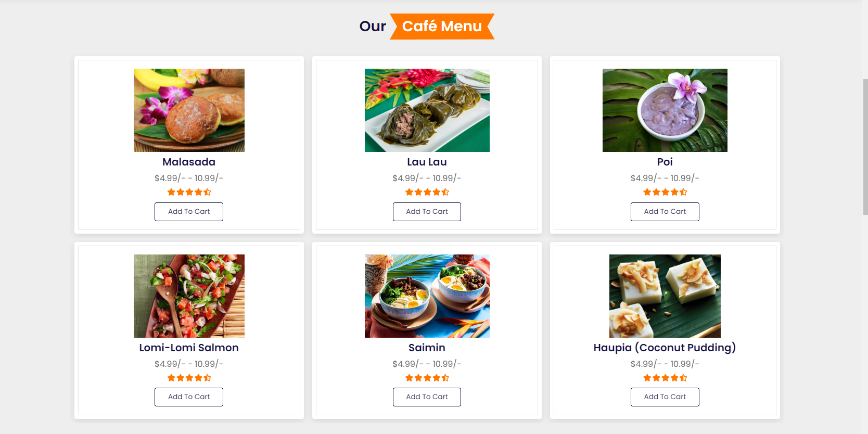Open the Poi product title
This screenshot has width=868, height=434.
pyautogui.click(x=665, y=162)
